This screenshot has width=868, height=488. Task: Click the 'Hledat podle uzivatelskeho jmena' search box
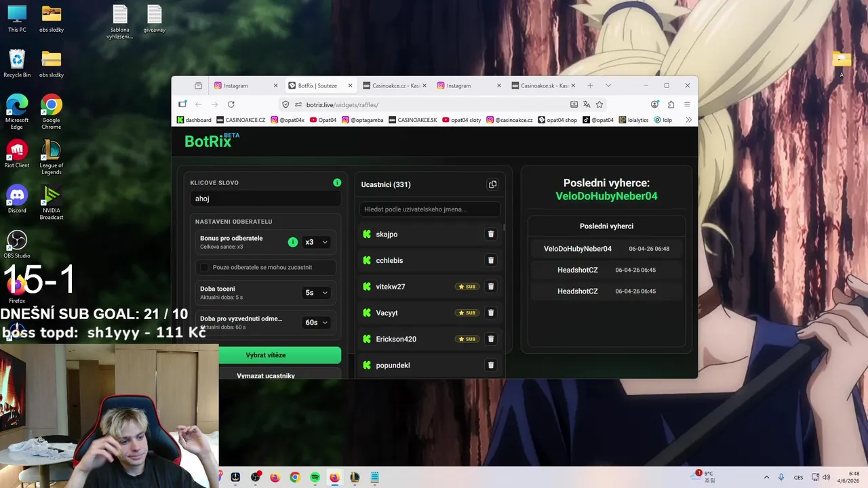click(430, 209)
